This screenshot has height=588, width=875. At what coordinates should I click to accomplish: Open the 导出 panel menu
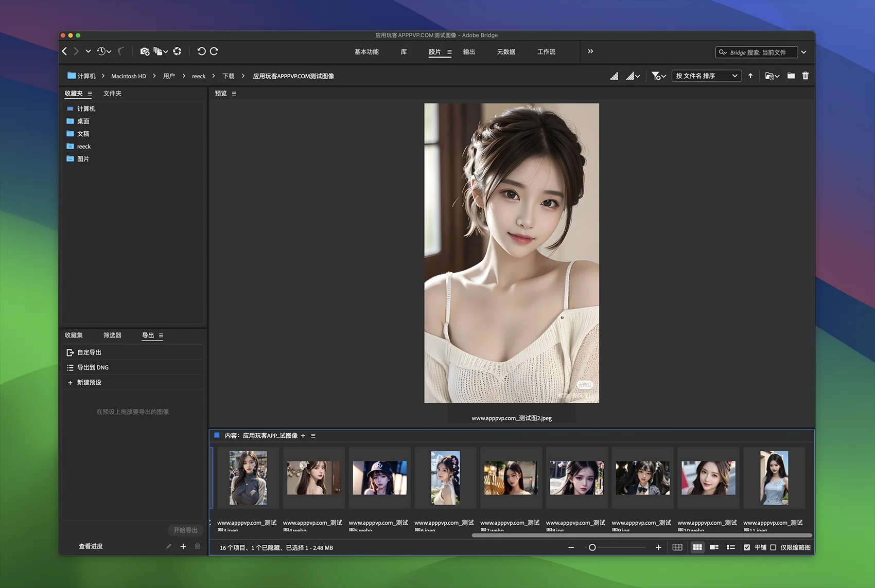click(x=161, y=335)
